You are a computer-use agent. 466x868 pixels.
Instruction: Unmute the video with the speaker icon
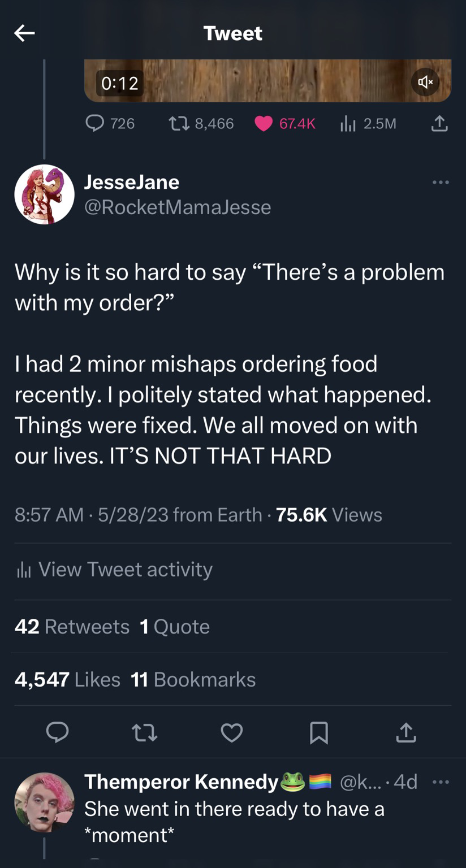[425, 83]
